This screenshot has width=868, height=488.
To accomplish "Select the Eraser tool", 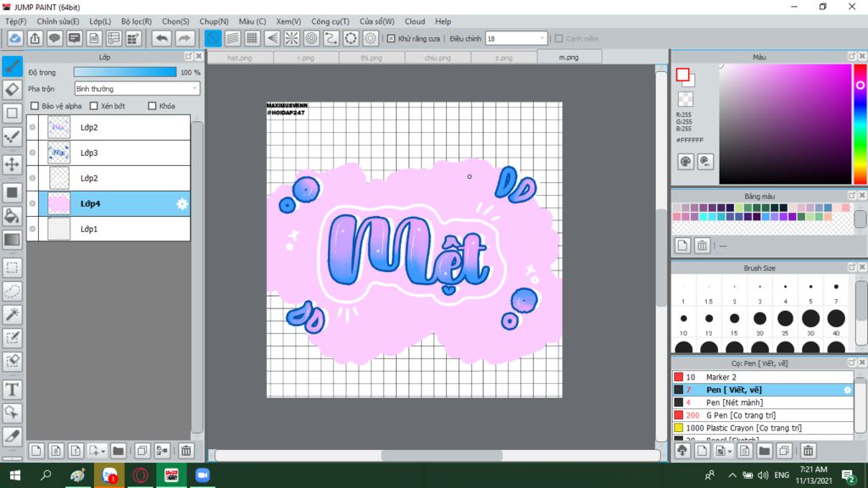I will 12,90.
